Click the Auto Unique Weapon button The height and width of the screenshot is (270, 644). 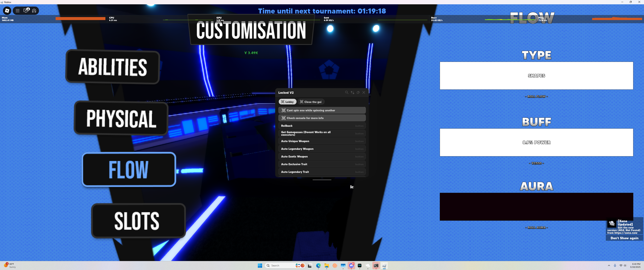[x=322, y=141]
